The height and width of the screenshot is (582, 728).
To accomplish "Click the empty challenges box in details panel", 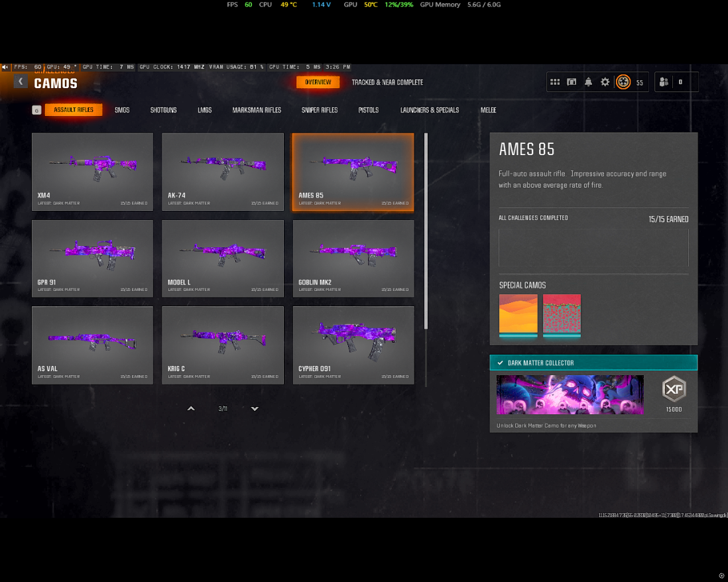I will pyautogui.click(x=593, y=247).
